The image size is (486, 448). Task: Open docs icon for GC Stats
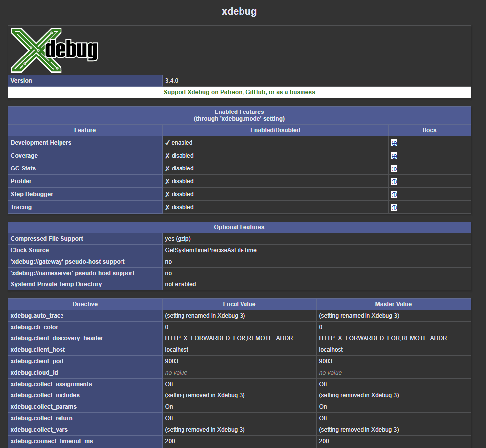pos(394,168)
